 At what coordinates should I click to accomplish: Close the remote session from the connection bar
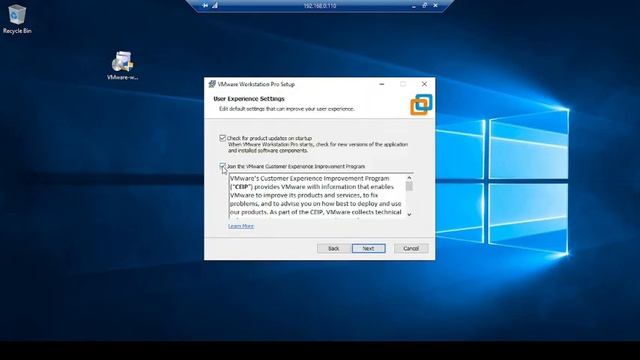(x=436, y=6)
